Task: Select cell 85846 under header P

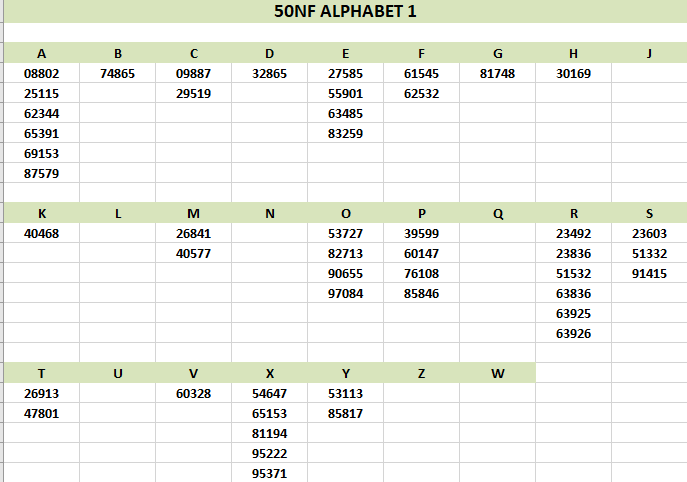Action: pos(421,293)
